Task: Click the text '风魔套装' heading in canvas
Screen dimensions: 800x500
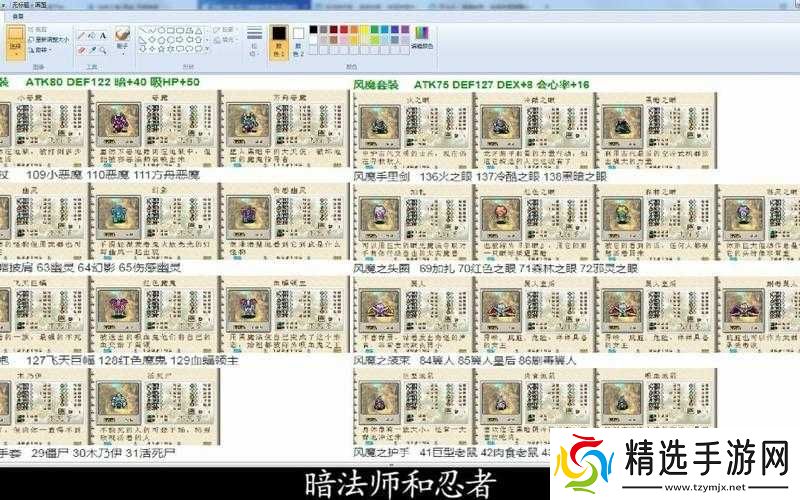Action: [376, 85]
